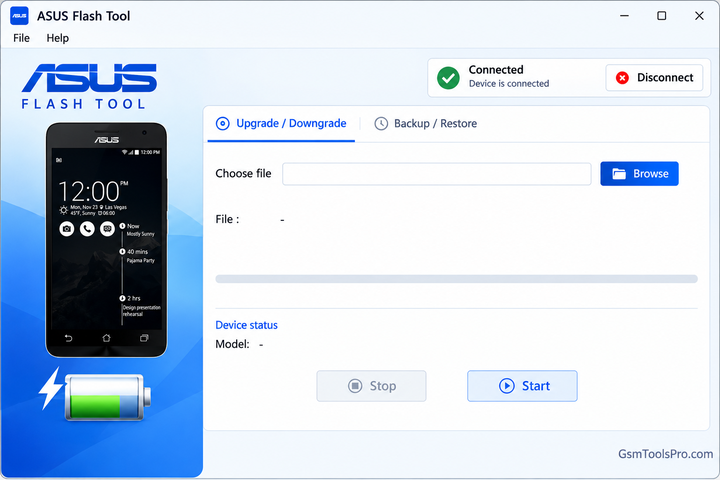
Task: Click the Connected status text
Action: pyautogui.click(x=496, y=70)
